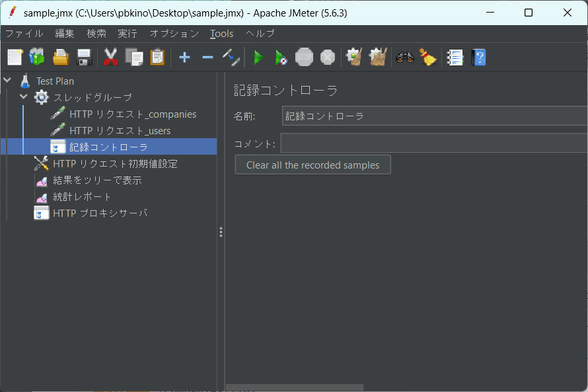
Task: Maximize the JMeter window
Action: pyautogui.click(x=529, y=13)
